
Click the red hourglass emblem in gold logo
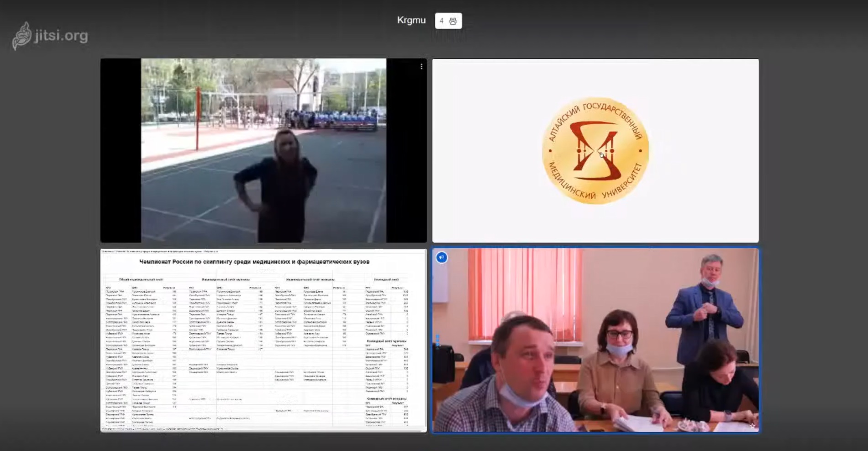595,151
